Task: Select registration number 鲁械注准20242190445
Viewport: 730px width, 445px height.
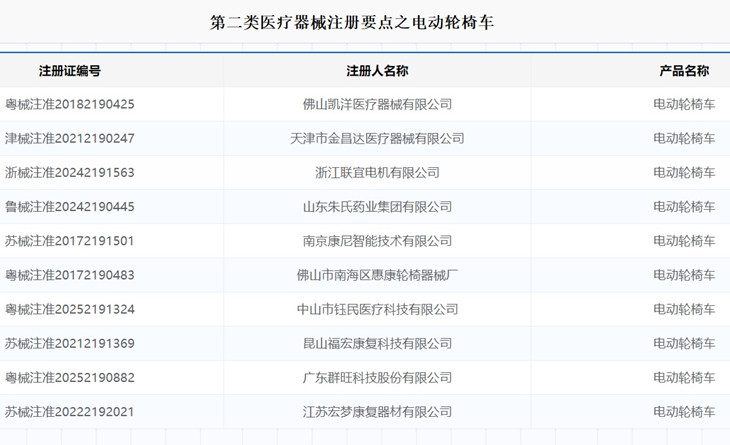Action: 70,207
